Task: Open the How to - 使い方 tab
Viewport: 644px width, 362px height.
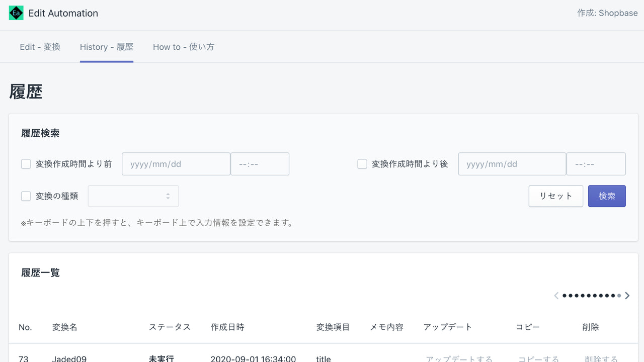Action: coord(184,46)
